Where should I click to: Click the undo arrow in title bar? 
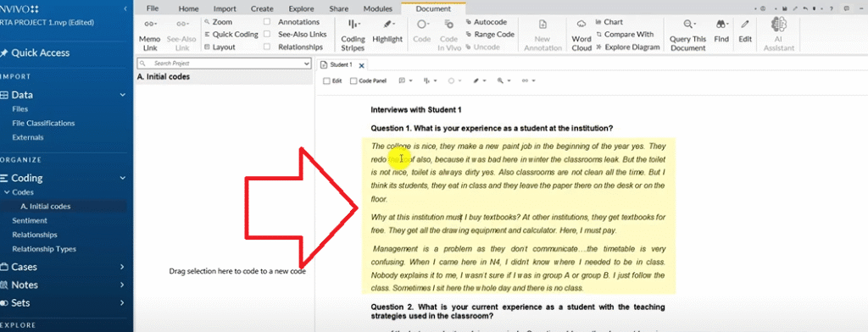coord(805,8)
